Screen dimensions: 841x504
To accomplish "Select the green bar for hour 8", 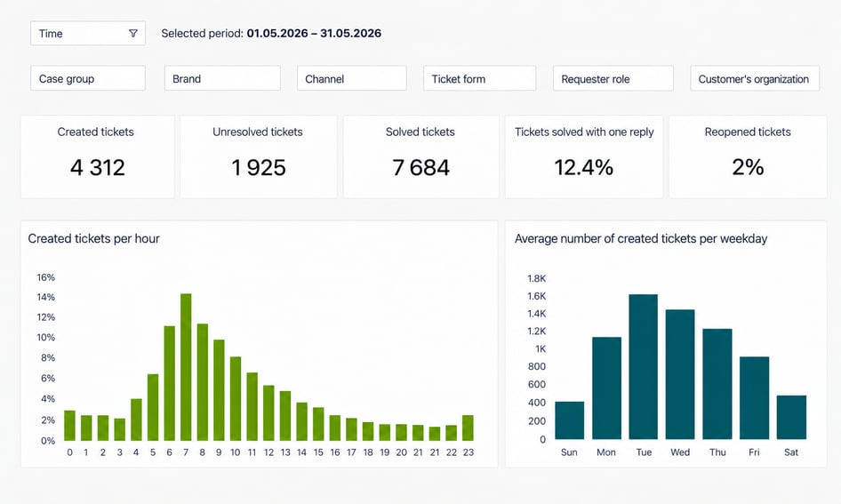I will point(202,382).
